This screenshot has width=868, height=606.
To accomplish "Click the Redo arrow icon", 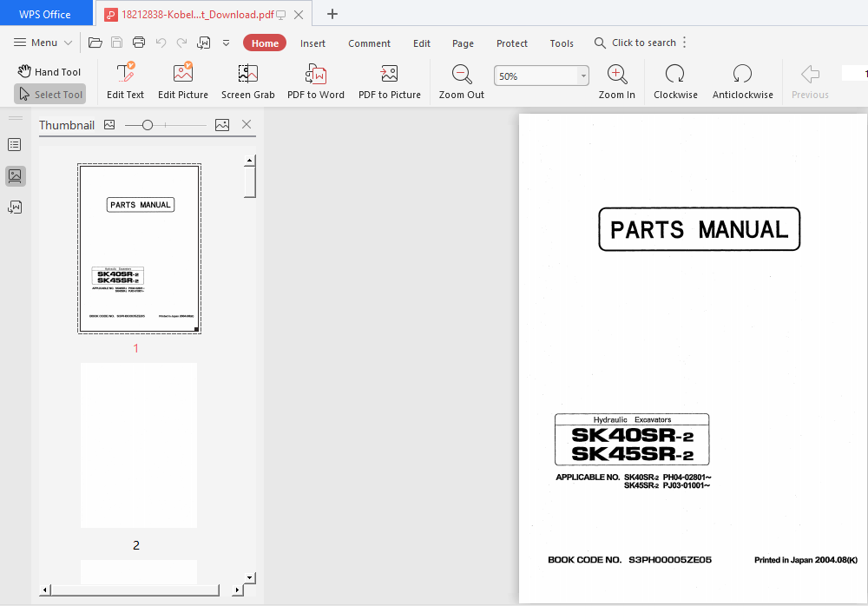I will tap(181, 43).
